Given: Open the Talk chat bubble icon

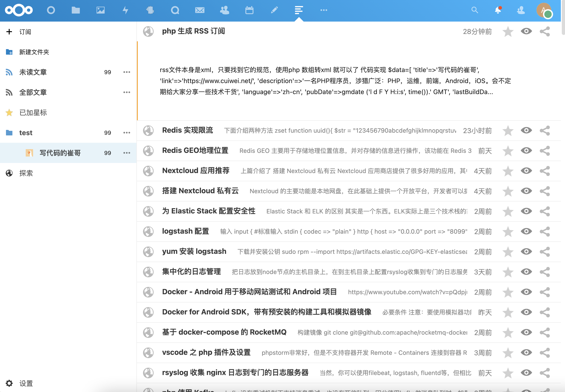Looking at the screenshot, I should click(175, 10).
